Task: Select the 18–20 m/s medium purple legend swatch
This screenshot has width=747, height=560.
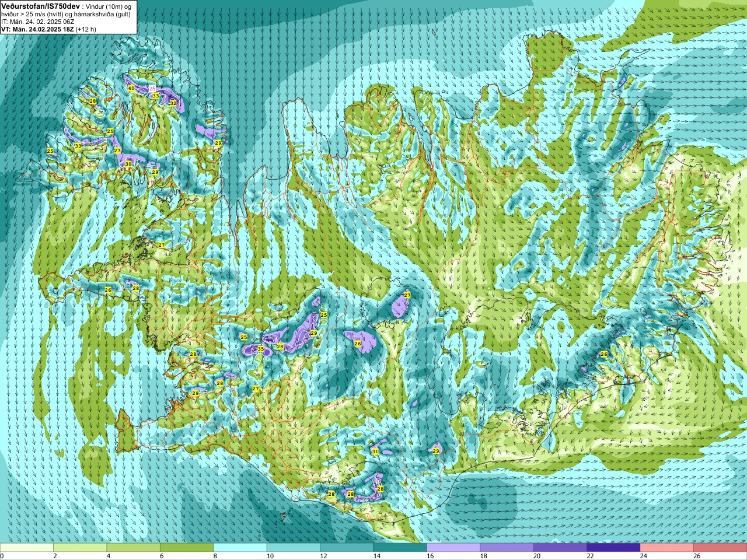Action: click(x=507, y=548)
